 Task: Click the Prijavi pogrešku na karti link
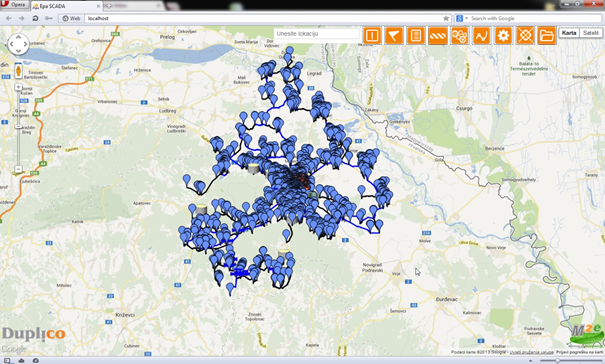click(x=579, y=352)
